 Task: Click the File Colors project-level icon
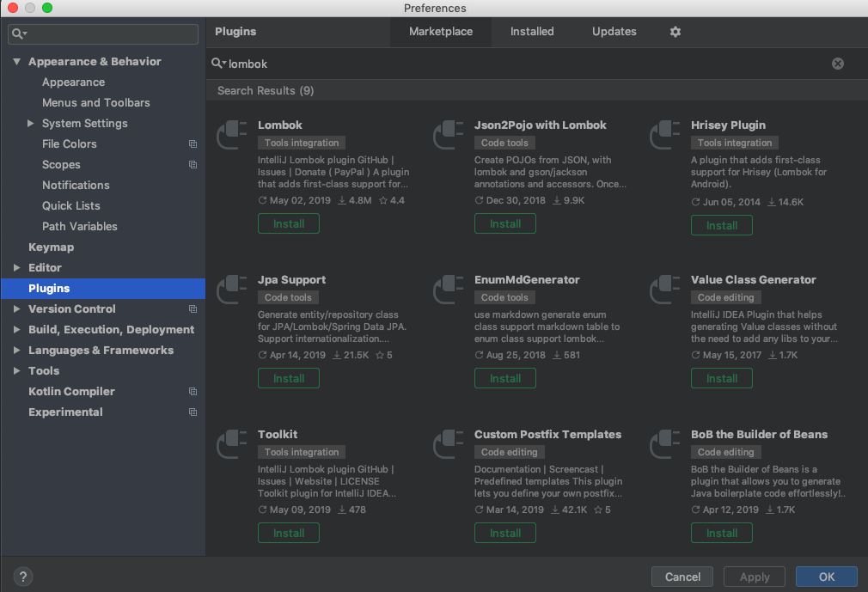click(x=193, y=143)
